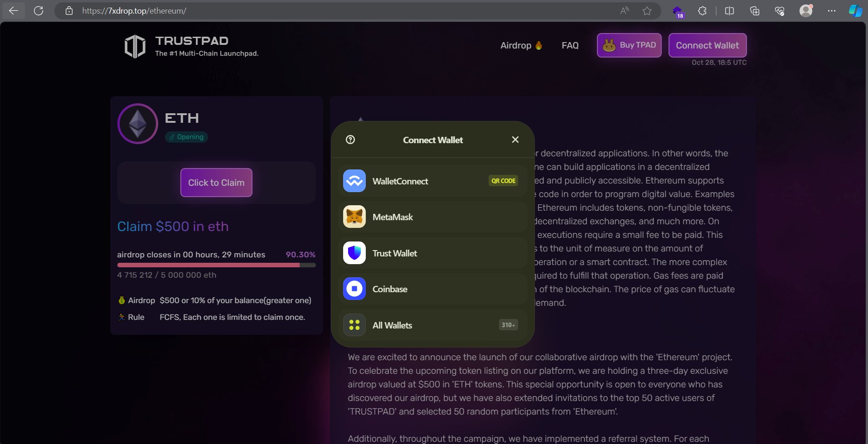Click the '4 715 212 / 5 000 000 eth' text
The image size is (868, 444).
click(167, 275)
